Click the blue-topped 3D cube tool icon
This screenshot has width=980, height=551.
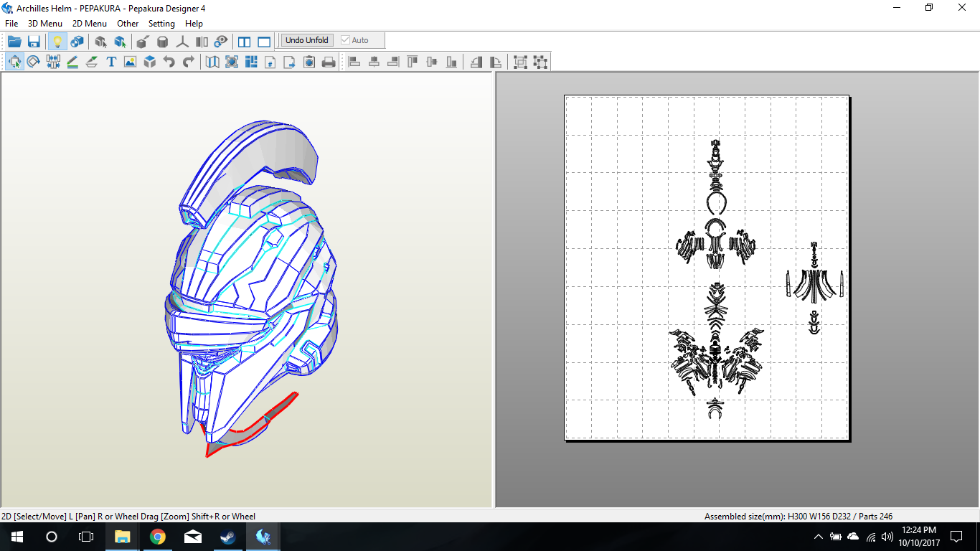pos(149,62)
